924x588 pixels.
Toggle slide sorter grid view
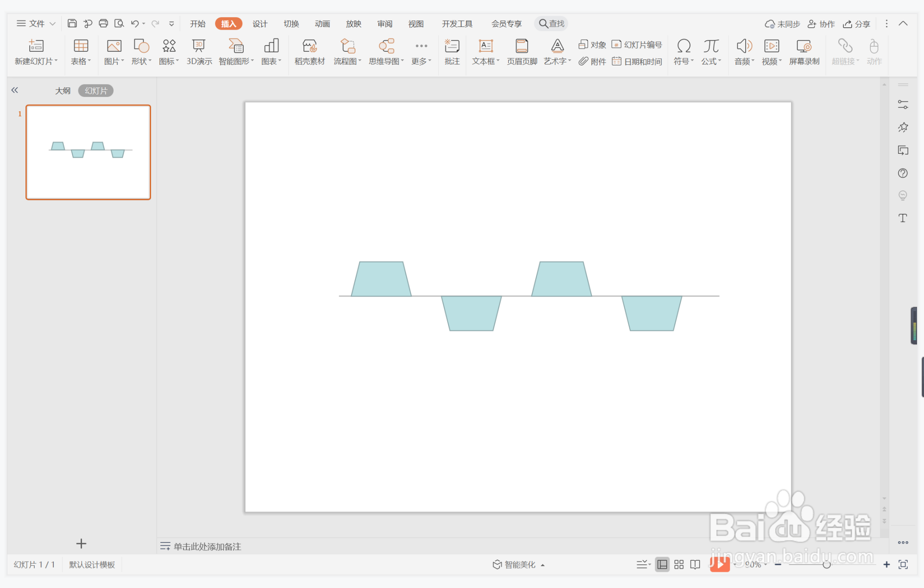click(x=679, y=564)
